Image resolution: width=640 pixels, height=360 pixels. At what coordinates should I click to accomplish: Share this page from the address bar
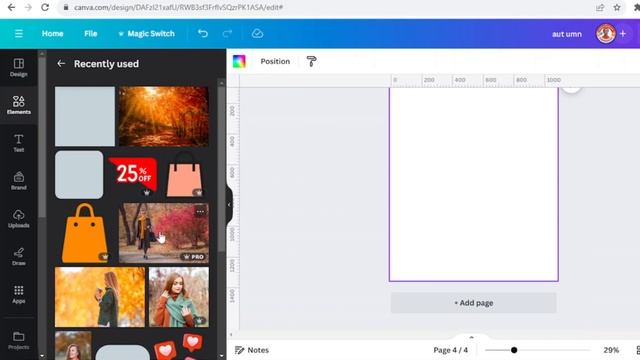click(600, 7)
